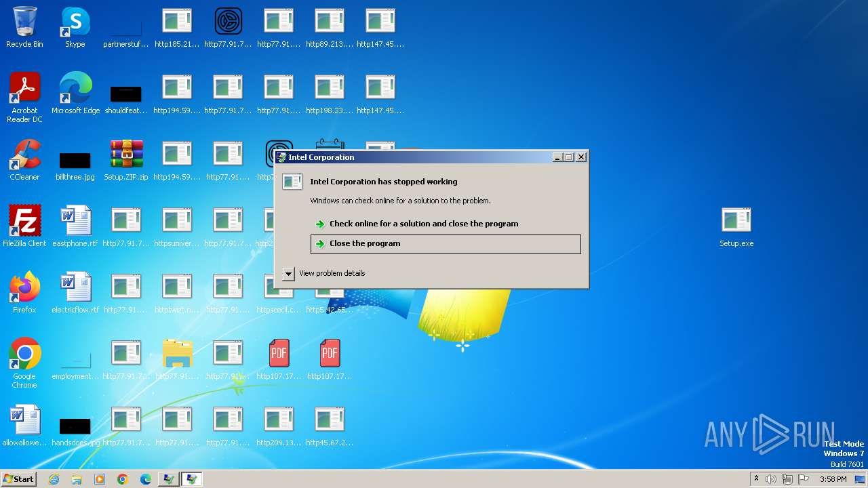Select the eastphone.rtf document icon

coord(75,227)
